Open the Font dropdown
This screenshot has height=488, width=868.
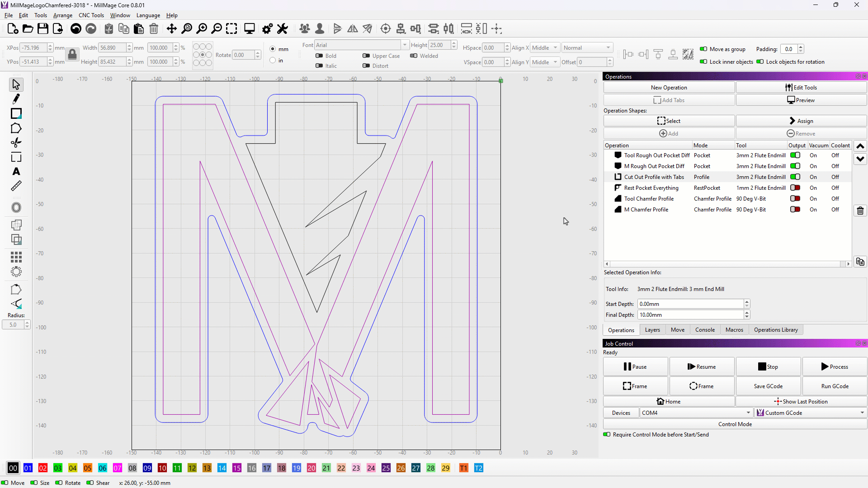point(405,45)
